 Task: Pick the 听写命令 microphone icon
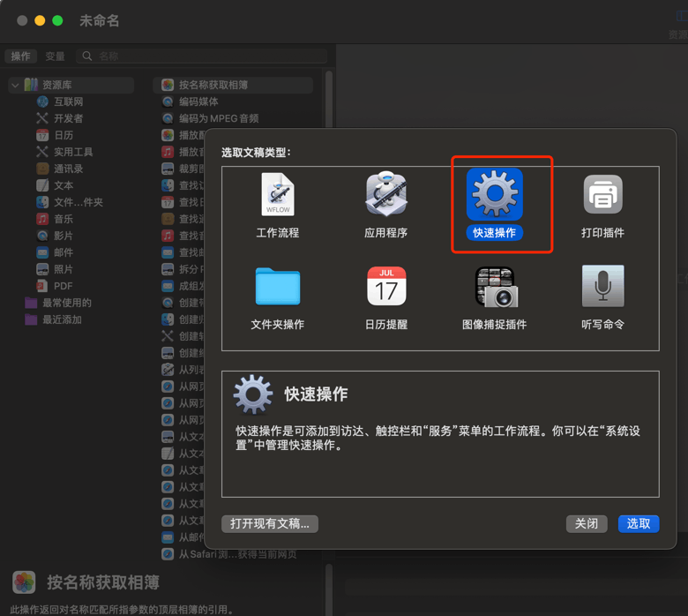(602, 286)
